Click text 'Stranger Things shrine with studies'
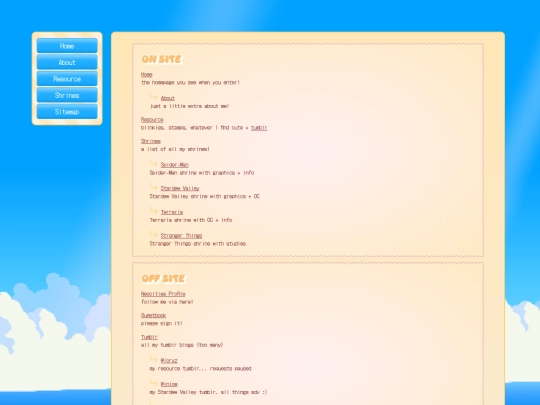Screen dimensions: 540x405 coord(198,243)
